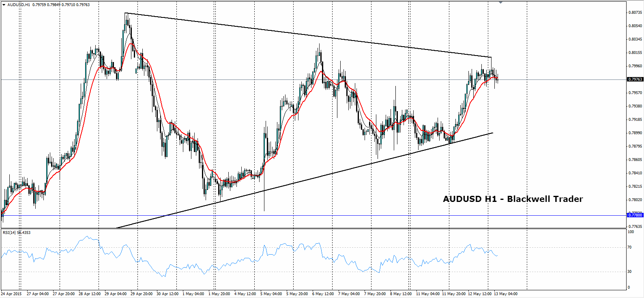
Task: Click price scale value 0.78990
Action: (x=635, y=133)
